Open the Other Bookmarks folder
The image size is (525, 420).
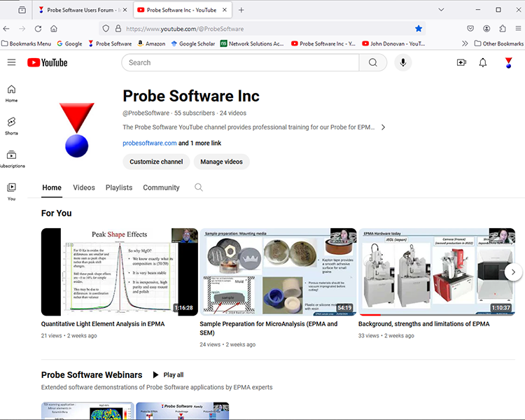click(499, 43)
